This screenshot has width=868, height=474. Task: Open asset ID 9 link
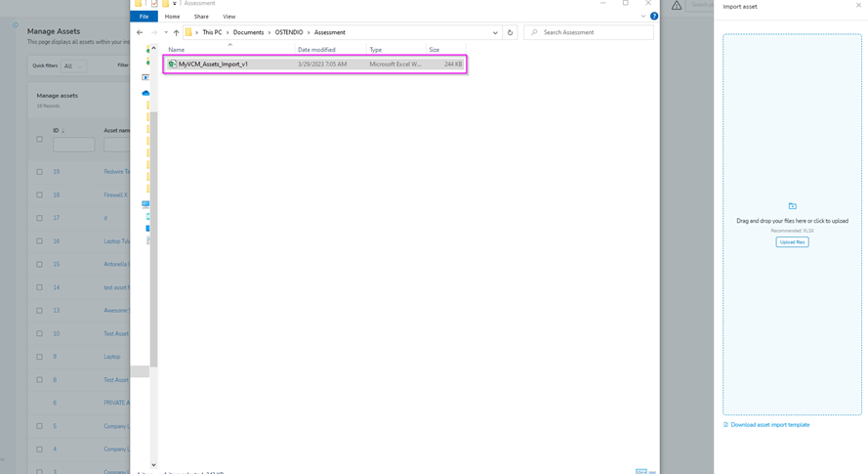(x=55, y=357)
